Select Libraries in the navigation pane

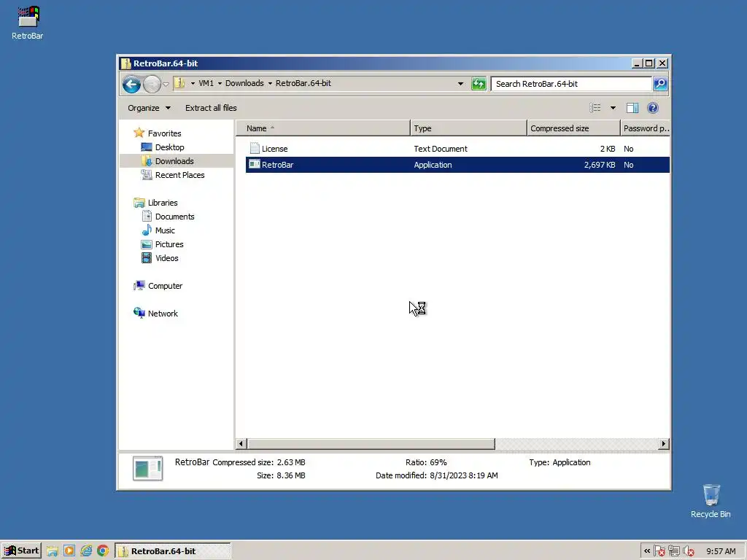click(163, 203)
